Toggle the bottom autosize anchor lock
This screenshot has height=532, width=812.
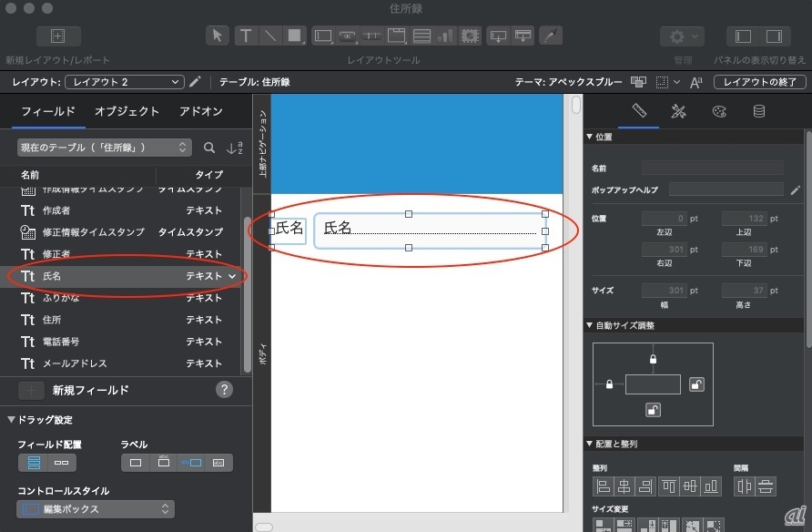click(x=653, y=411)
